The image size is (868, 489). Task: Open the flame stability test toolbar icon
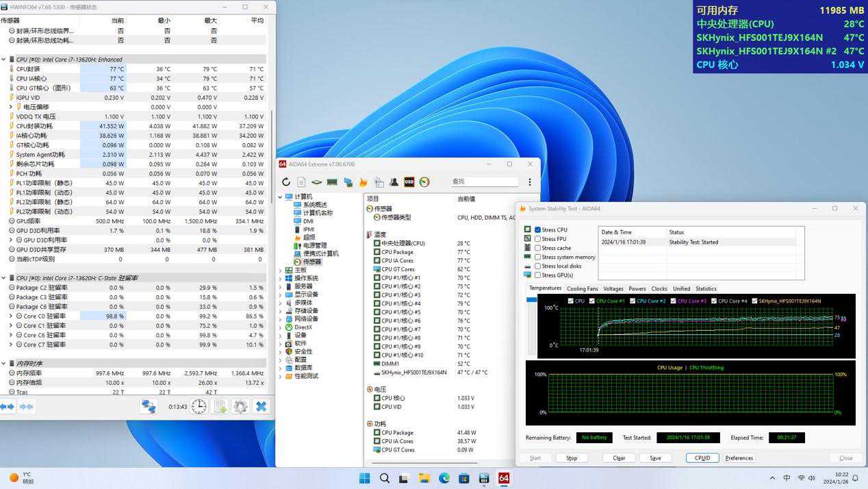363,182
